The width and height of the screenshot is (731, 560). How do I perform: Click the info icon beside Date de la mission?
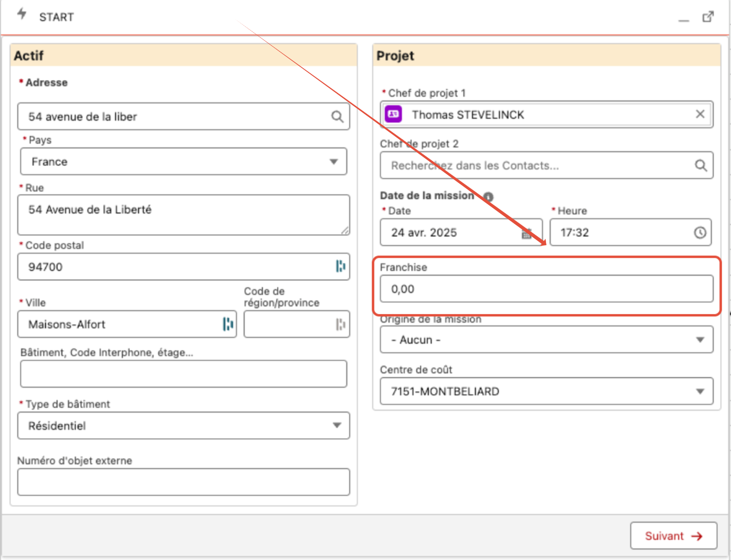488,197
